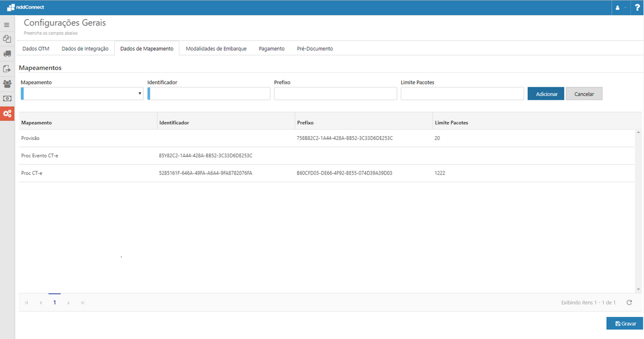Click the refresh icon in table footer
Screen dimensions: 644x339
(629, 303)
